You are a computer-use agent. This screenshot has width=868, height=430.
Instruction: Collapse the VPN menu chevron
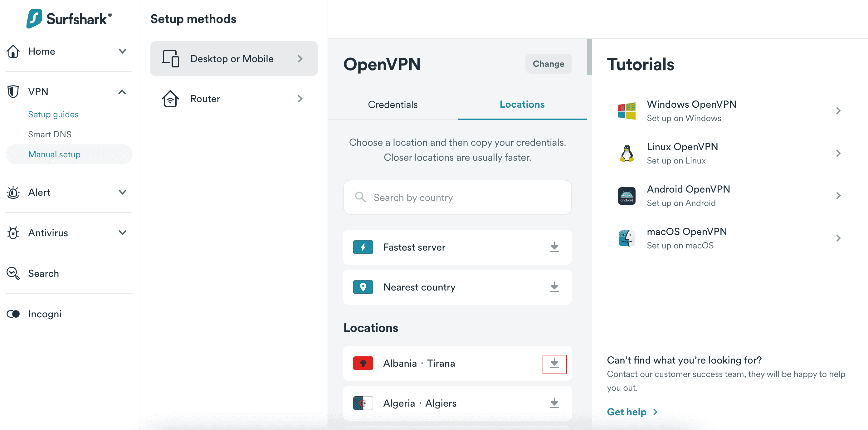click(122, 92)
